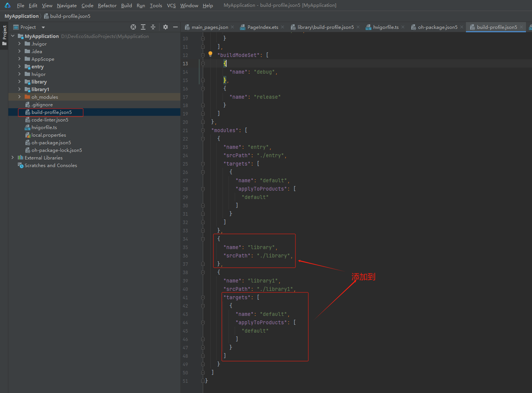The image size is (532, 393).
Task: Switch to the oh-package.json5 editor tab
Action: pyautogui.click(x=437, y=27)
